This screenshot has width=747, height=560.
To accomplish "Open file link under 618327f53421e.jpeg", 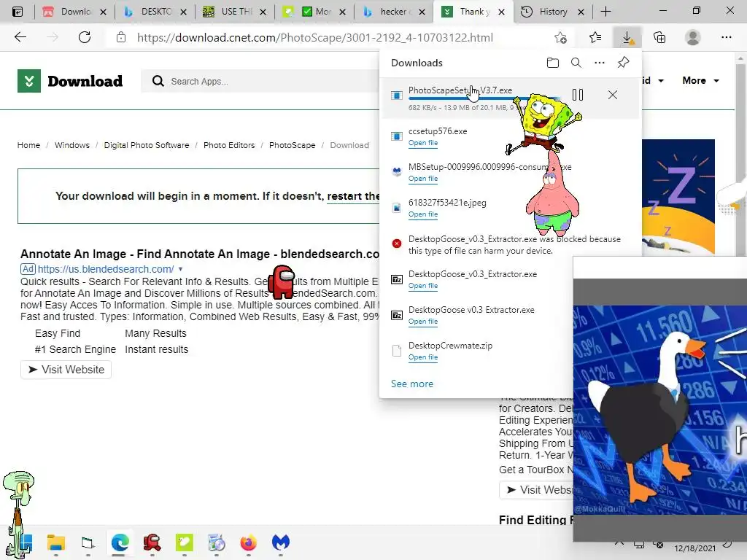I will pyautogui.click(x=423, y=214).
